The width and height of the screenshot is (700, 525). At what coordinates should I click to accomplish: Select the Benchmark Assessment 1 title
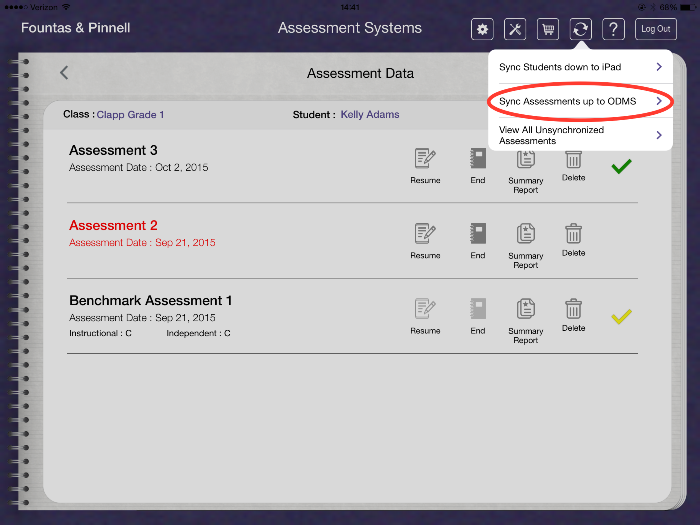(x=151, y=300)
